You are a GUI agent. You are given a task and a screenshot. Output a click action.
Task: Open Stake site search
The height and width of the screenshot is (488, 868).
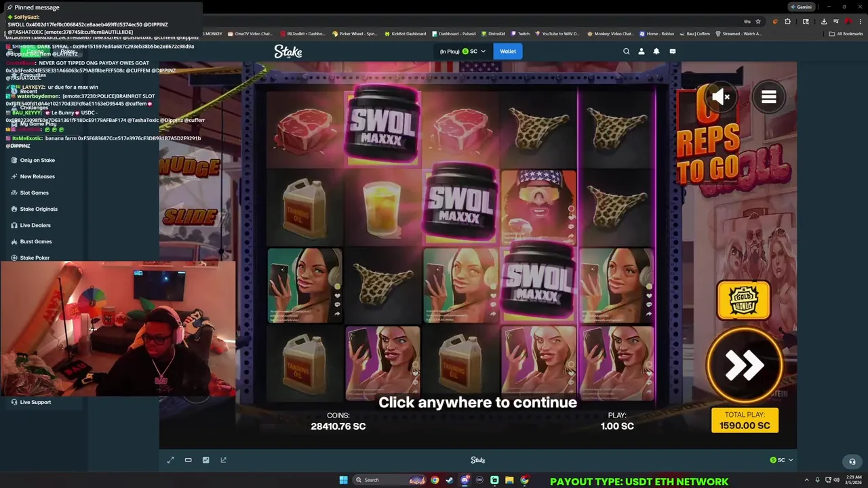626,51
